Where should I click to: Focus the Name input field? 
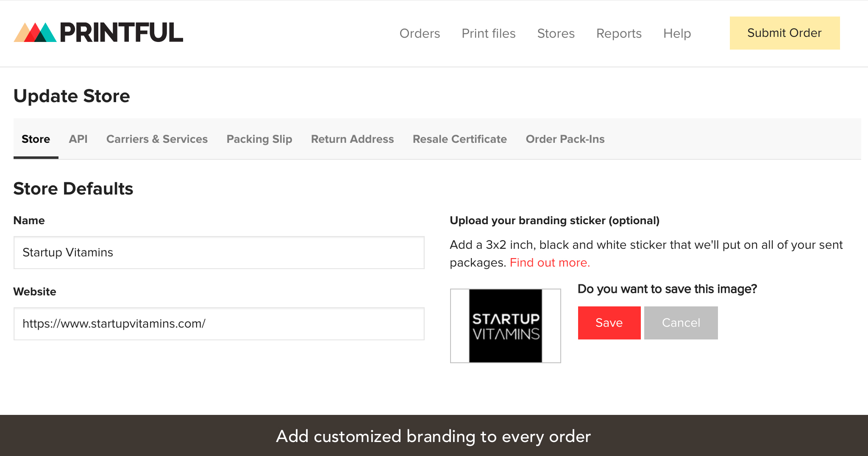219,253
